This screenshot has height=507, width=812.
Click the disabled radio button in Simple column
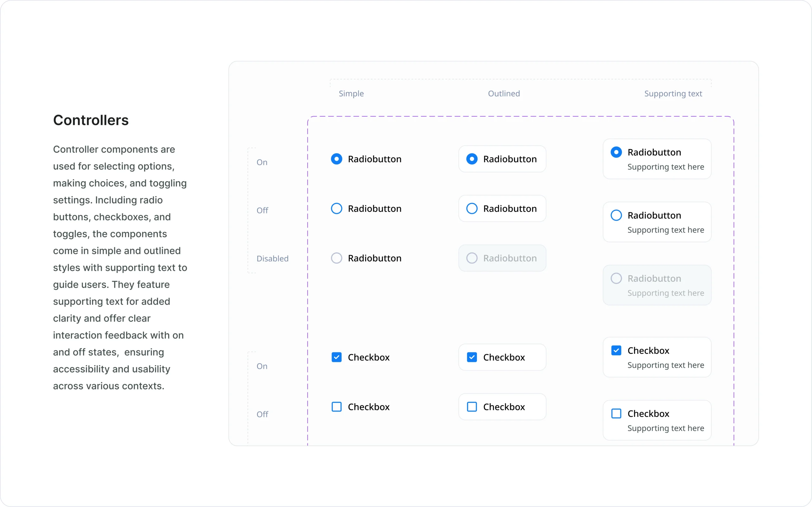point(336,258)
